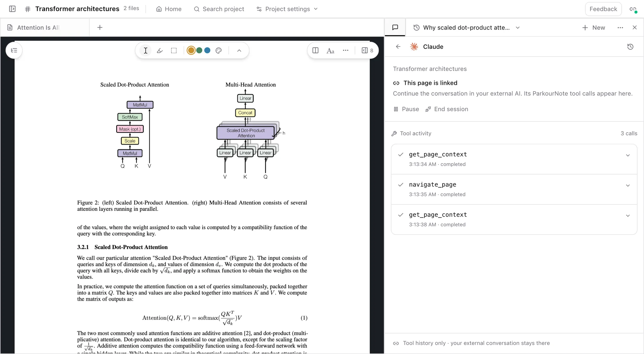Screen dimensions: 644x354
Task: Expand the navigate_page tool call
Action: (x=514, y=189)
